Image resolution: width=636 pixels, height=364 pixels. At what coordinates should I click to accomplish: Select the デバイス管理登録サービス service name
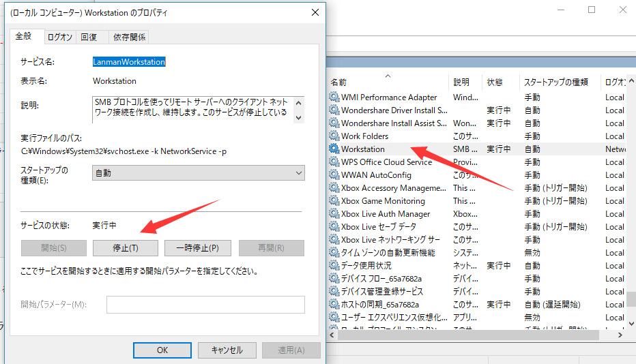(381, 292)
